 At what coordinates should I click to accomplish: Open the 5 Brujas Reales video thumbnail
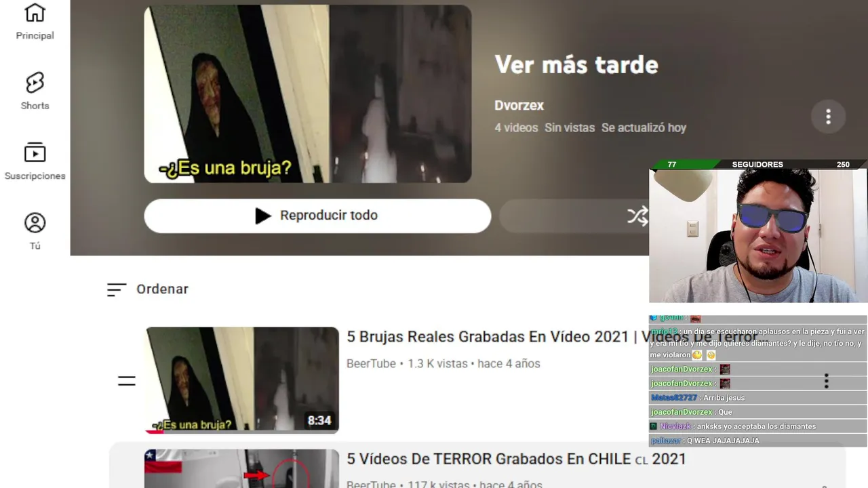(242, 380)
